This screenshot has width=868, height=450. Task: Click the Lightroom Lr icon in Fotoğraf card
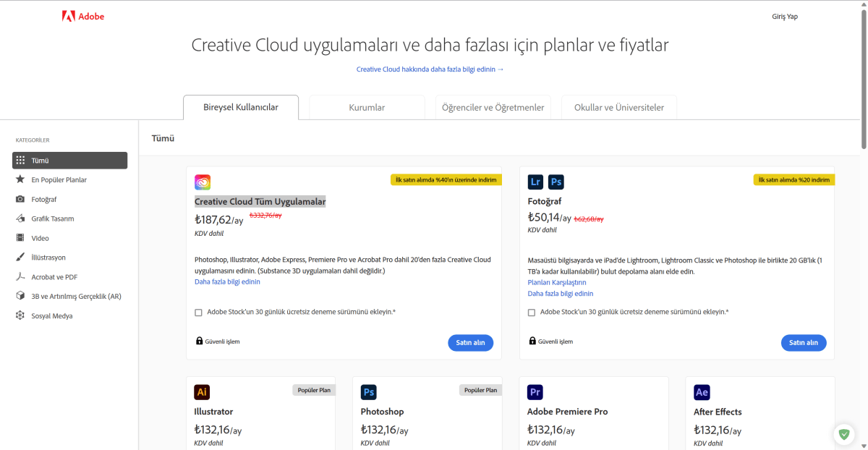coord(536,182)
